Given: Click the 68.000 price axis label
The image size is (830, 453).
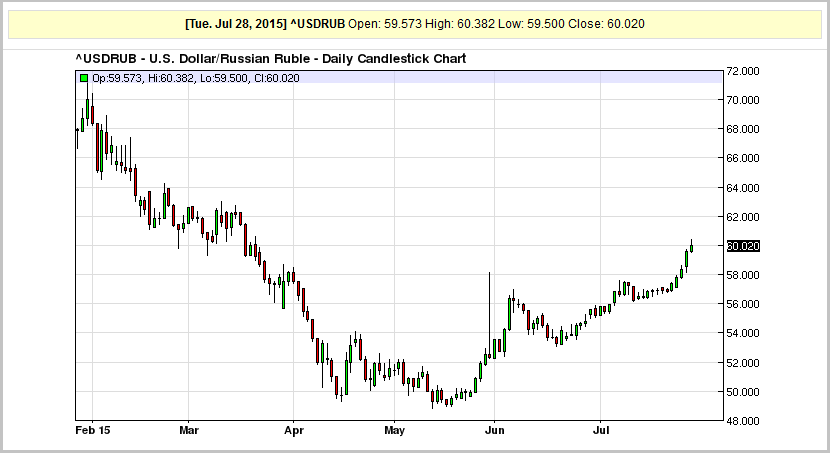Looking at the screenshot, I should tap(743, 129).
